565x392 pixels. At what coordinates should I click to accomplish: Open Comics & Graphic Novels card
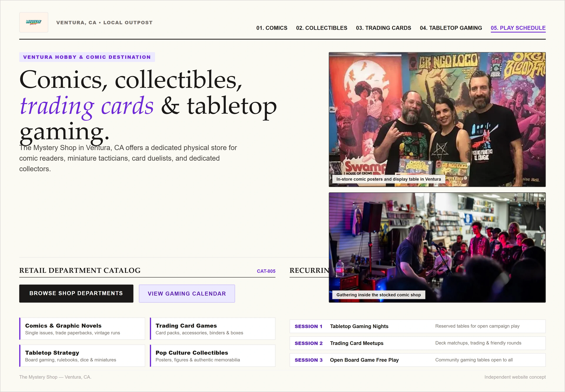pyautogui.click(x=82, y=329)
